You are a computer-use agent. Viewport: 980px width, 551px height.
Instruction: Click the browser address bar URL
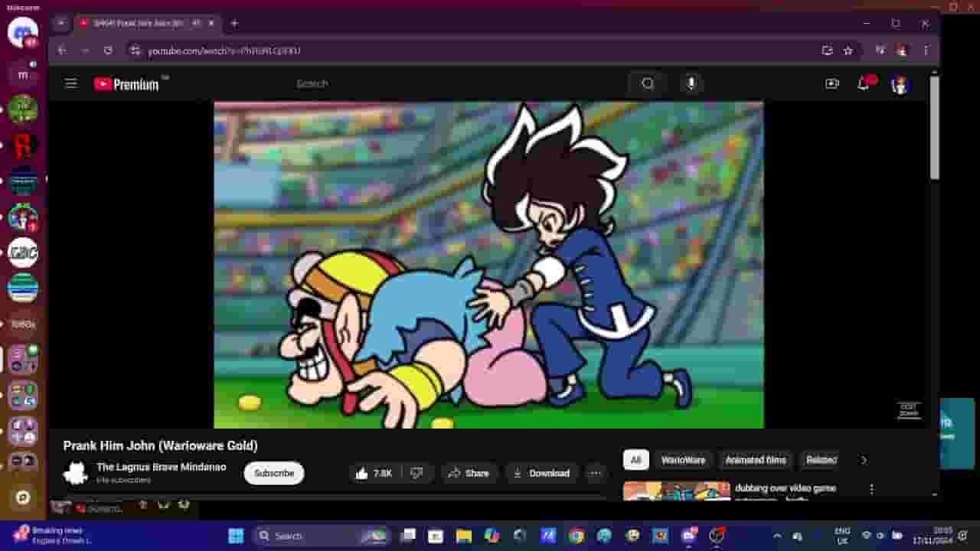[x=224, y=51]
